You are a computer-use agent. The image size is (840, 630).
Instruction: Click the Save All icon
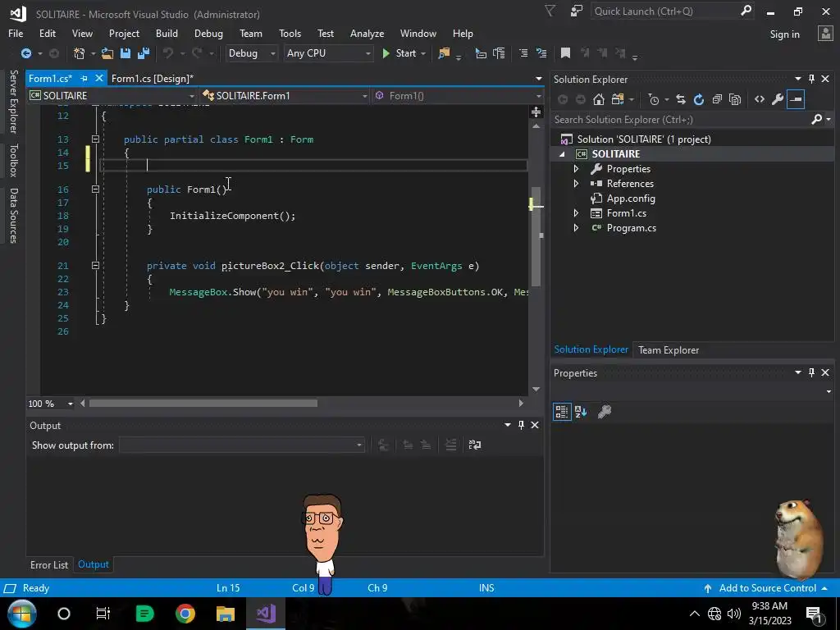[144, 53]
